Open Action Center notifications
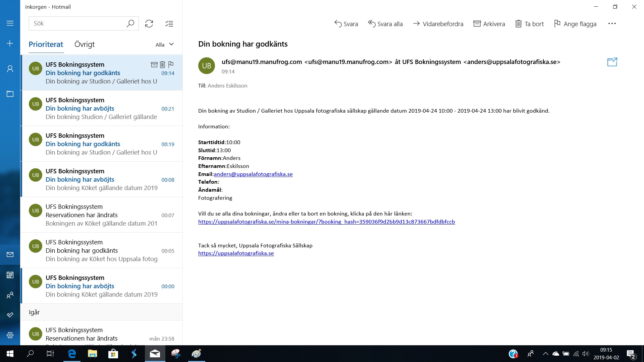The image size is (644, 362). [631, 354]
